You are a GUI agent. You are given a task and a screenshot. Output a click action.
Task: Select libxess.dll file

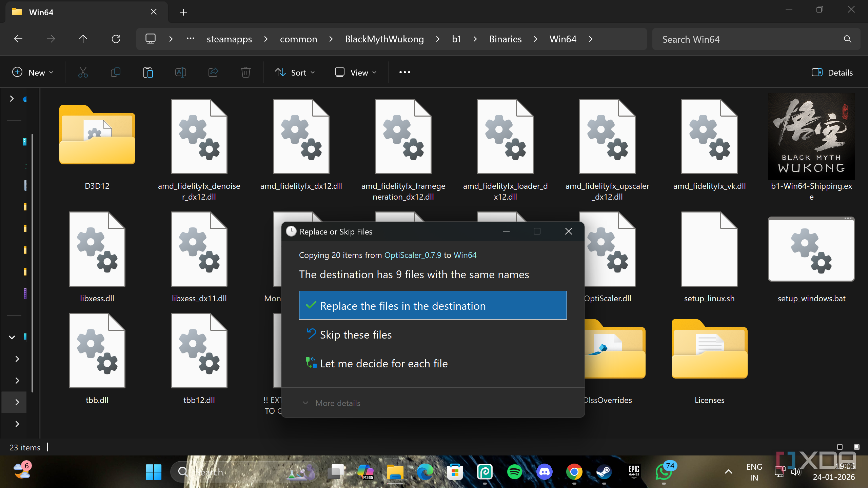(x=97, y=258)
